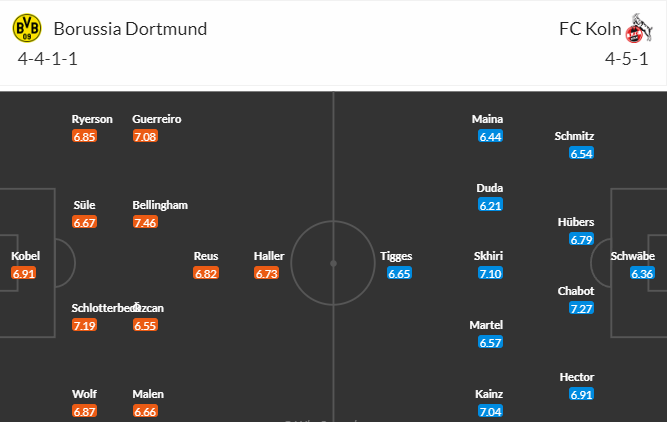Open the FC Koln team name link
Image resolution: width=667 pixels, height=422 pixels.
click(590, 29)
